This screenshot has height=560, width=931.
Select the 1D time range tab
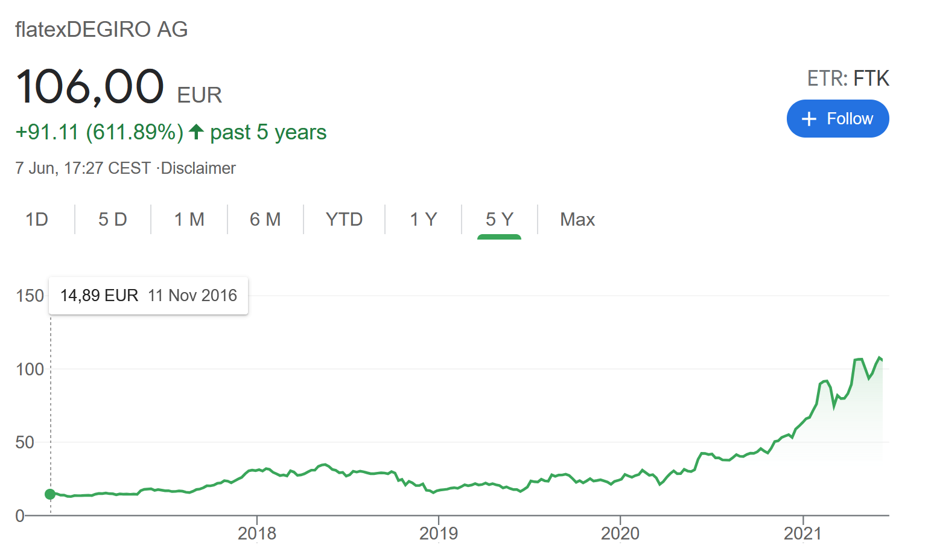click(x=37, y=219)
